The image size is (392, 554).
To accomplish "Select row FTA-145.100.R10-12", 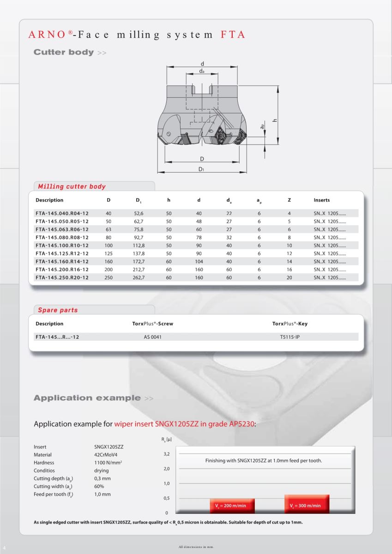I will point(196,246).
